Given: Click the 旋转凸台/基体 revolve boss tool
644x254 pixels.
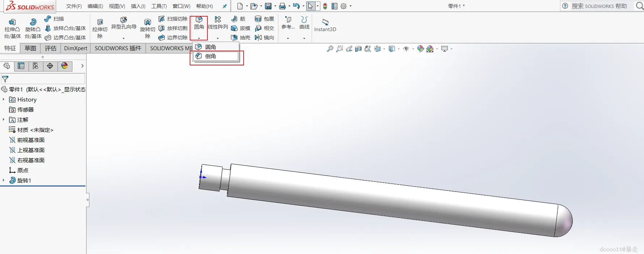Looking at the screenshot, I should (33, 29).
